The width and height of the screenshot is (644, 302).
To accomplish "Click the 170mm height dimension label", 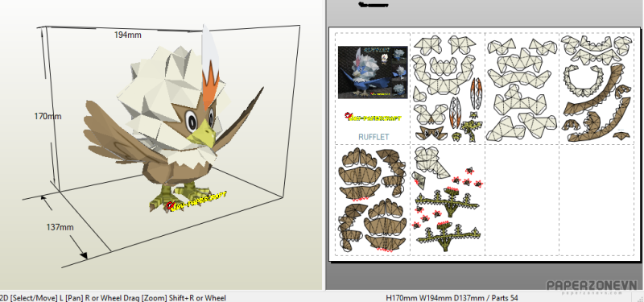I will tap(47, 116).
